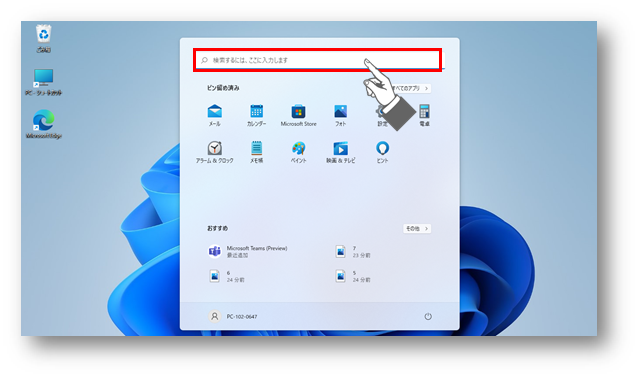Select the Recycle Bin desktop icon
Screen dimensions: 639x378
click(x=44, y=39)
